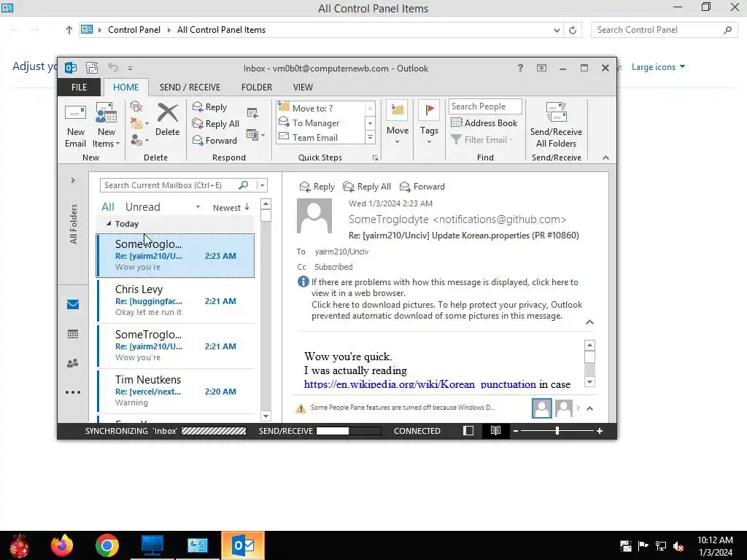This screenshot has height=560, width=747.
Task: Click the zoom slider handle
Action: pos(557,430)
